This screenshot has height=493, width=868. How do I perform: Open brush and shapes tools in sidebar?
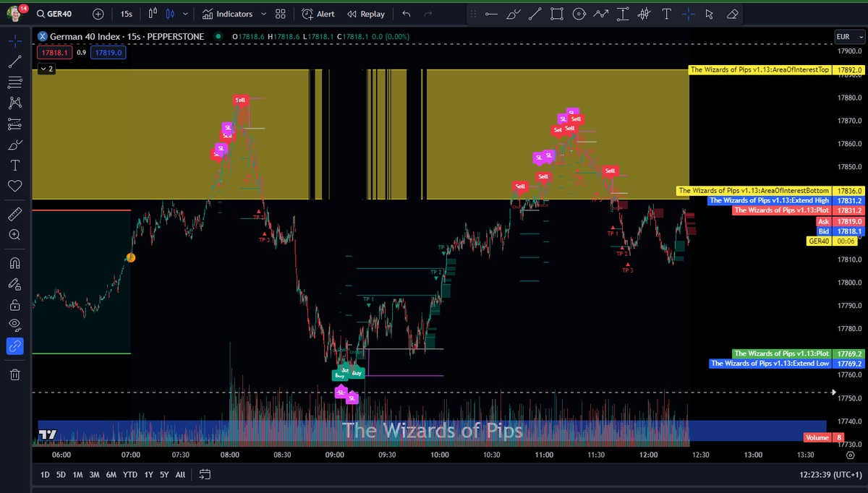tap(14, 145)
